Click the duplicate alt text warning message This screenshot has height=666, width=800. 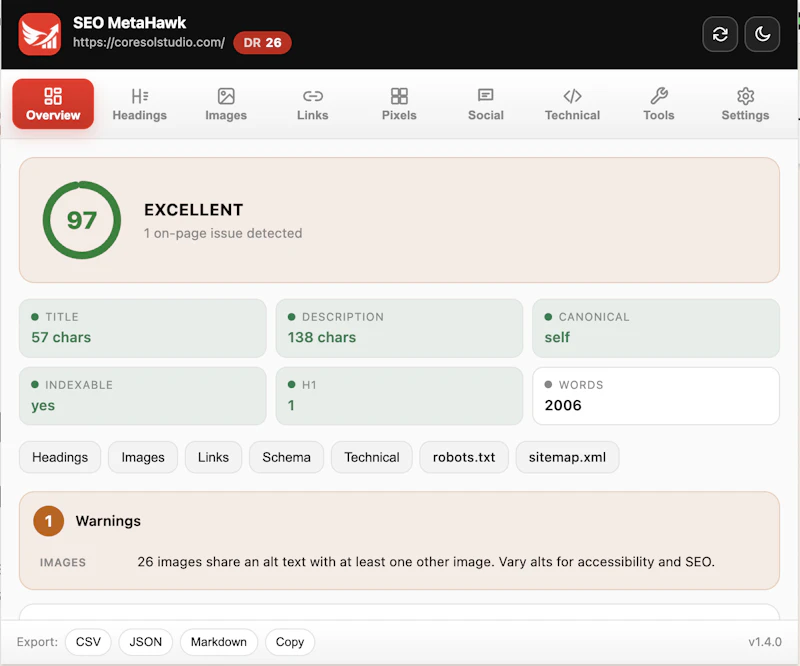point(426,562)
